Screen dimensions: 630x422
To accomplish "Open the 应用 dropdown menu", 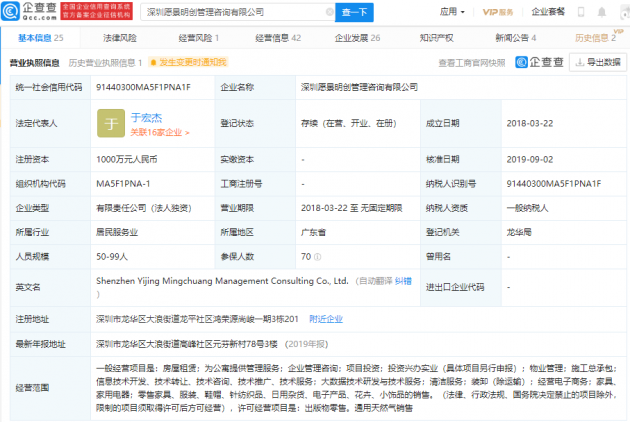I will [x=452, y=12].
